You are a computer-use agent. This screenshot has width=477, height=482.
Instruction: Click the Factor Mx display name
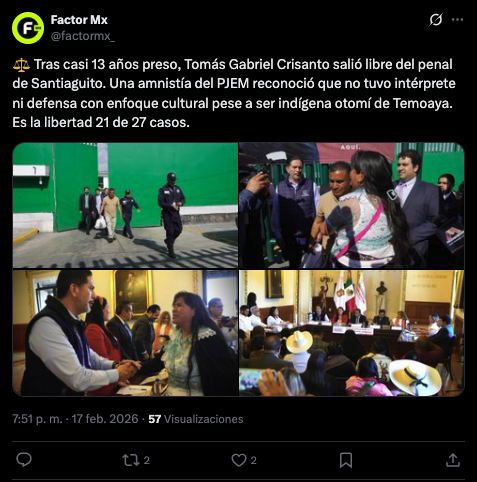(79, 20)
